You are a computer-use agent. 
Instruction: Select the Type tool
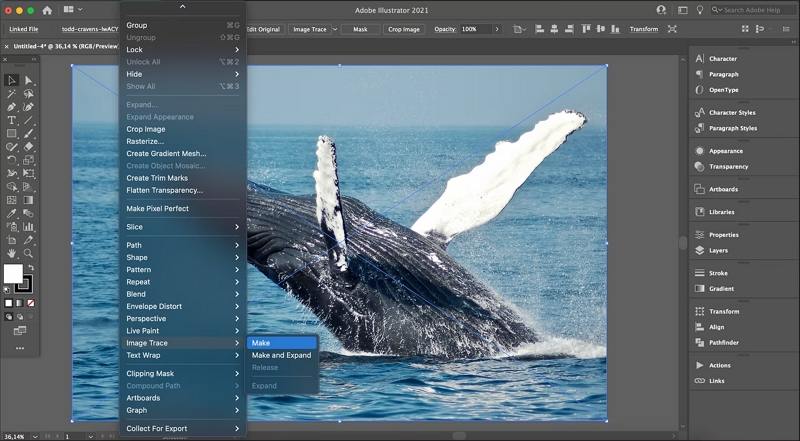click(x=12, y=120)
